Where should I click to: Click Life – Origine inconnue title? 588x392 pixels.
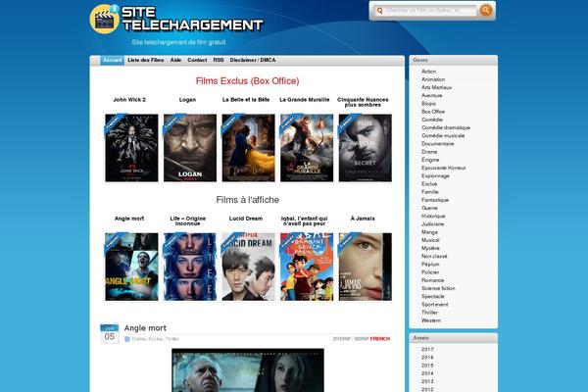187,220
